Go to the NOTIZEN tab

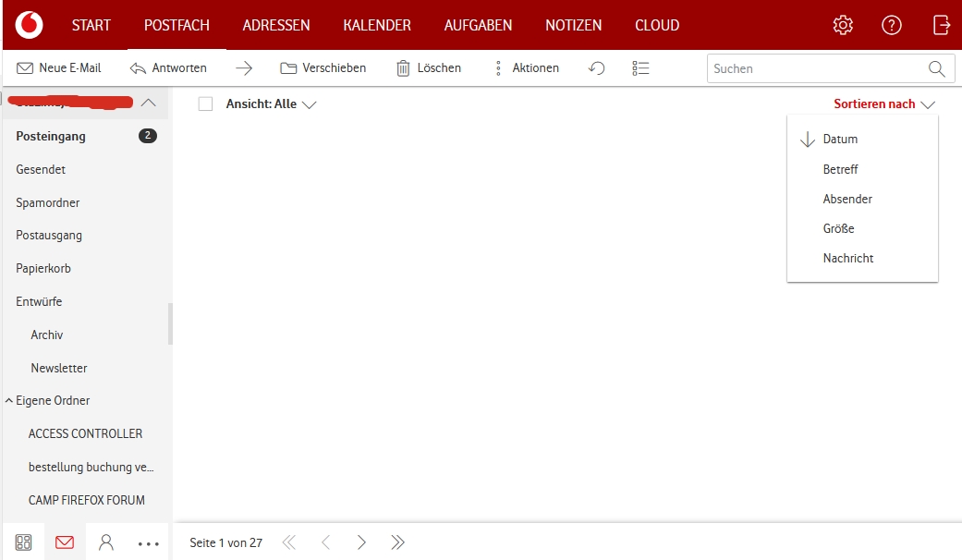click(x=574, y=25)
